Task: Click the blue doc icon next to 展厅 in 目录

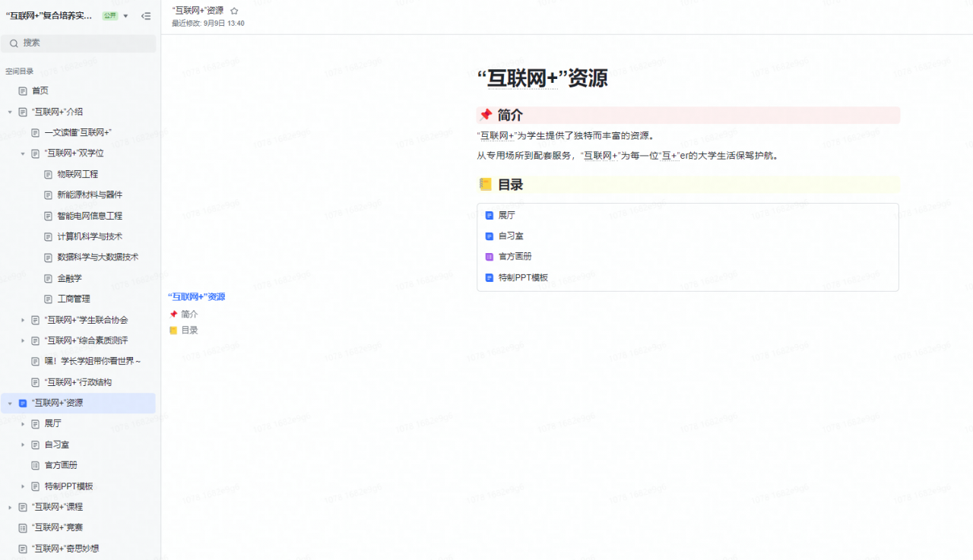Action: [490, 216]
